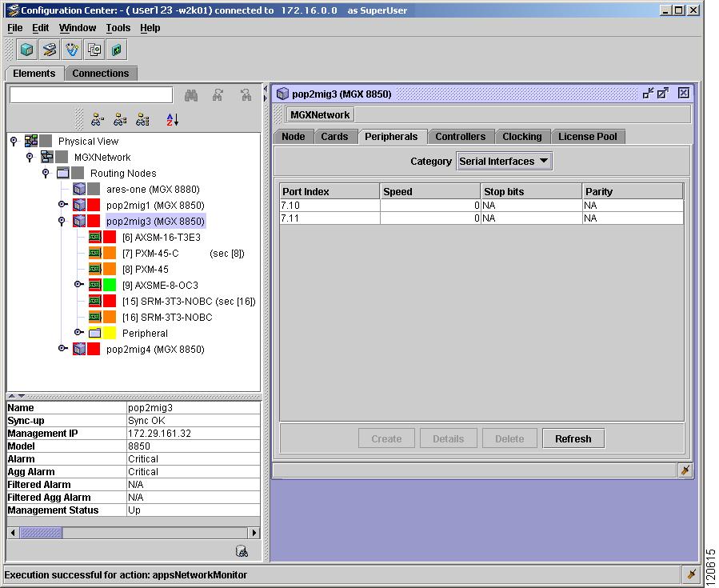Click the Speed column header

pyautogui.click(x=430, y=191)
